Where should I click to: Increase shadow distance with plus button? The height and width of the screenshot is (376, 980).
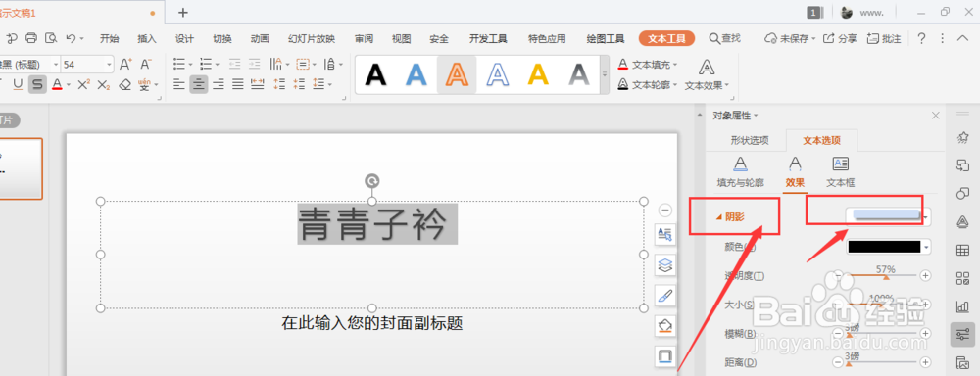[x=926, y=362]
